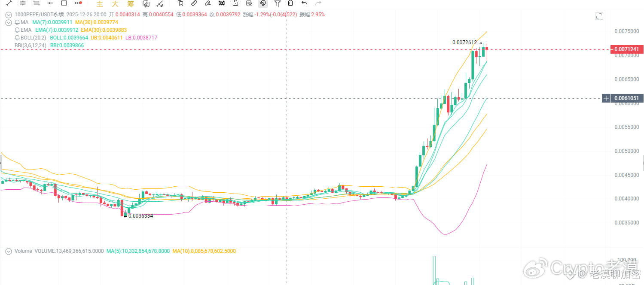Click the LB:0.0038717 lower band value
The height and width of the screenshot is (285, 644).
[x=141, y=38]
